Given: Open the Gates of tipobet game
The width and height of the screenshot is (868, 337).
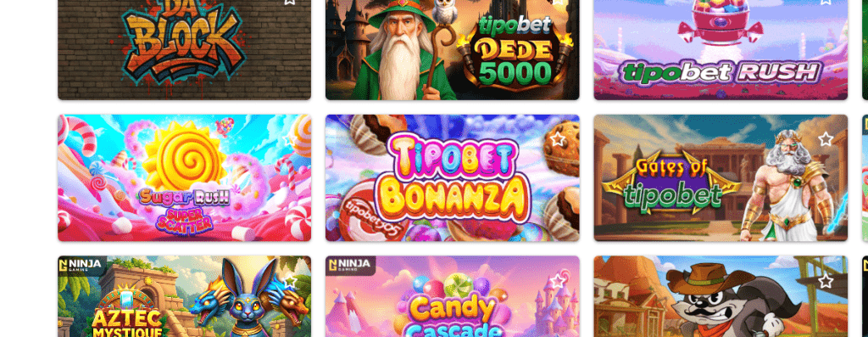Looking at the screenshot, I should [x=721, y=178].
